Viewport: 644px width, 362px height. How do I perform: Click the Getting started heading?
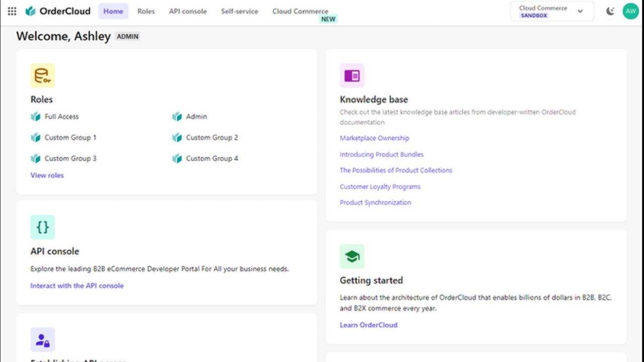point(371,281)
